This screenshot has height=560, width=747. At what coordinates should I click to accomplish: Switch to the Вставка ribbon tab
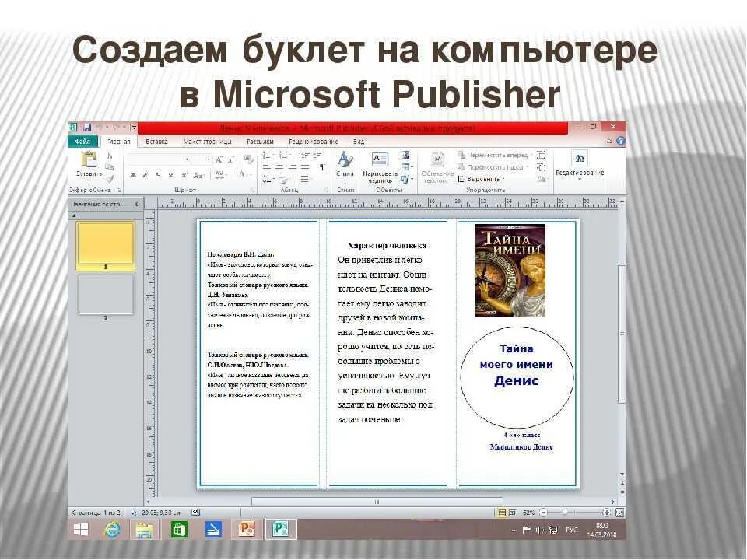(x=156, y=142)
